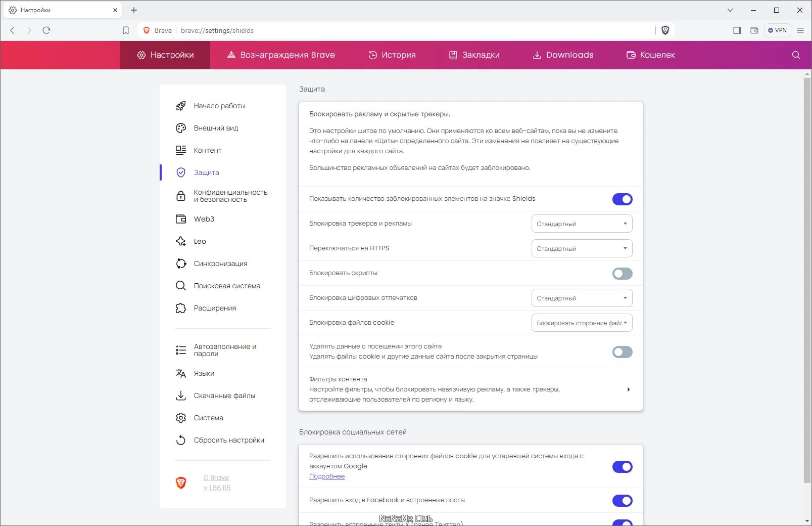Open Блокировка трекеров и рекламы dropdown
The width and height of the screenshot is (812, 526).
tap(582, 224)
